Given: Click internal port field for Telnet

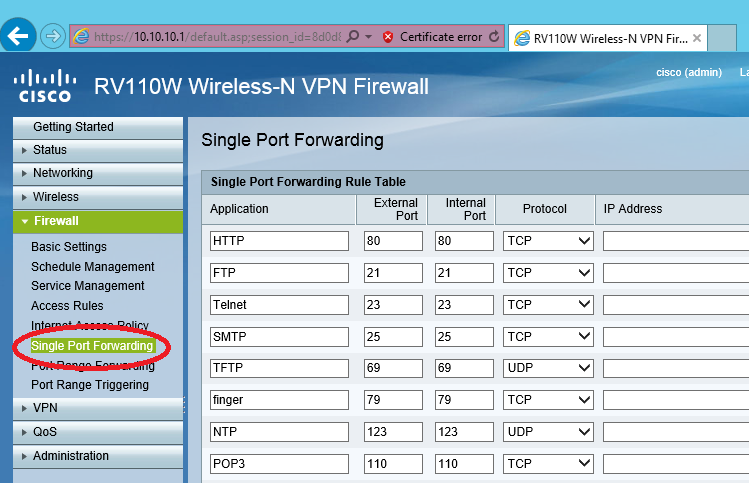Looking at the screenshot, I should click(x=464, y=305).
